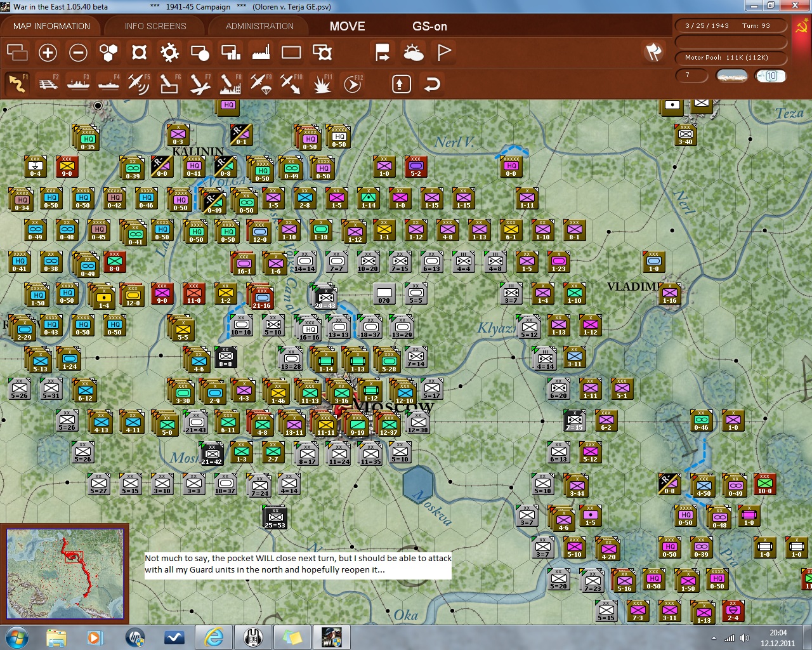The image size is (812, 650).
Task: Click the pennant flag icon
Action: pyautogui.click(x=444, y=52)
